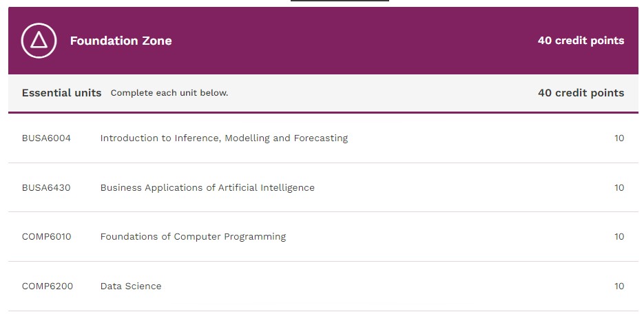The height and width of the screenshot is (334, 644).
Task: Click 40 credit points in Essential units row
Action: 581,93
